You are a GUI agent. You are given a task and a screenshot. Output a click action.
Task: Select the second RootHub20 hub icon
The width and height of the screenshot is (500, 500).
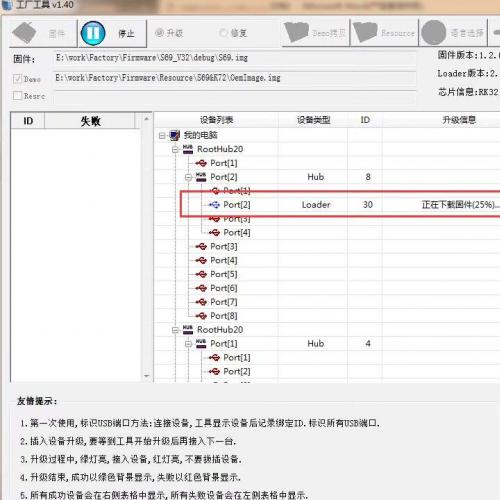pyautogui.click(x=188, y=330)
